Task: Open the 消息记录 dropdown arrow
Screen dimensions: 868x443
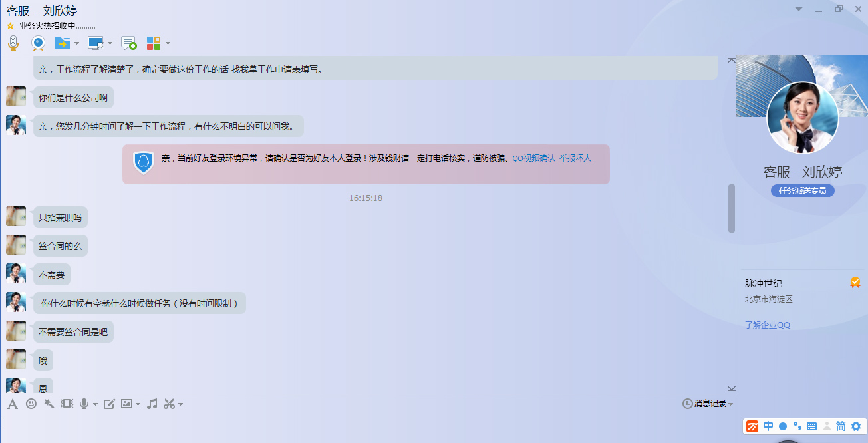Action: pyautogui.click(x=730, y=404)
